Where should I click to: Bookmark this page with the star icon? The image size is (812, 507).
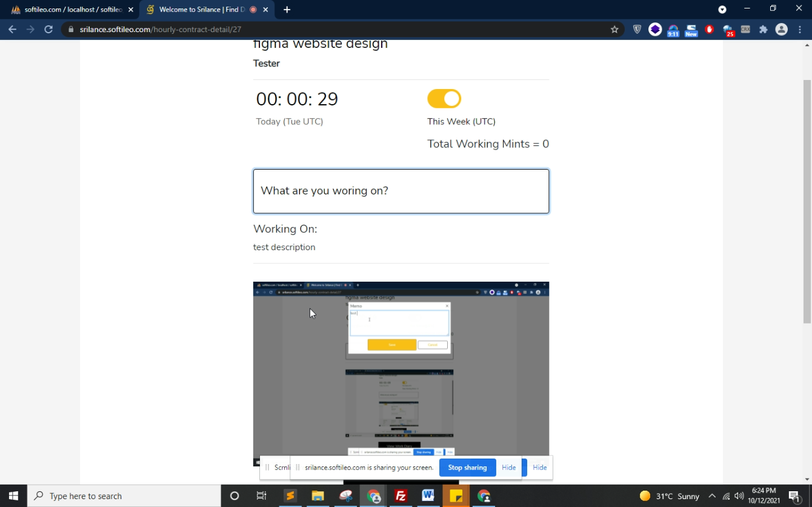coord(614,29)
